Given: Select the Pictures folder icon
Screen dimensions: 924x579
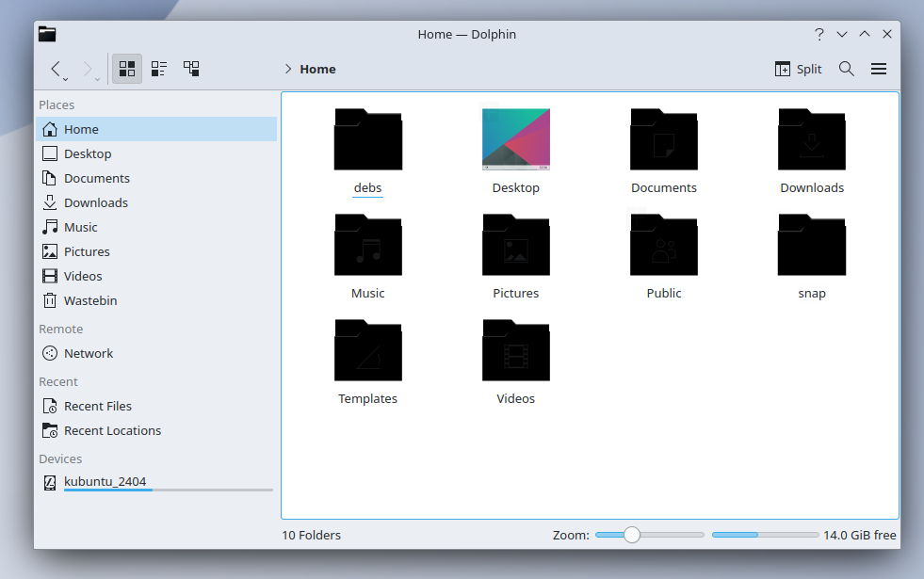Looking at the screenshot, I should point(515,245).
